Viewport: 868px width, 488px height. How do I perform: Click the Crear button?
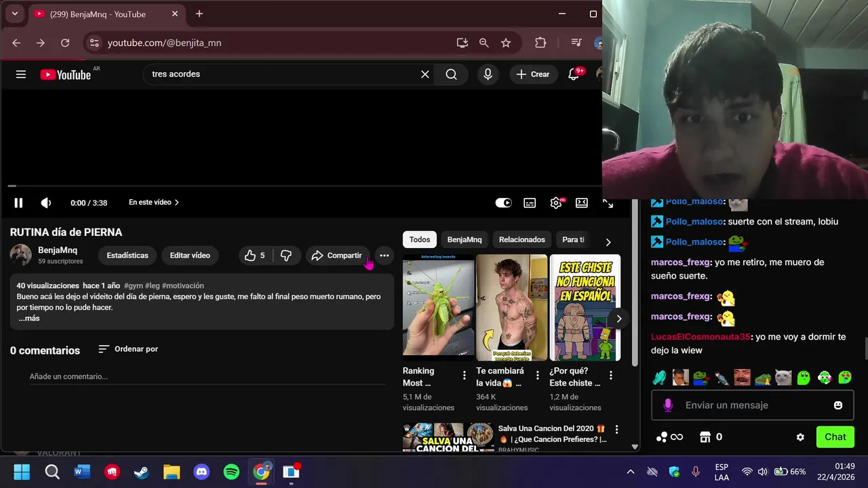533,75
